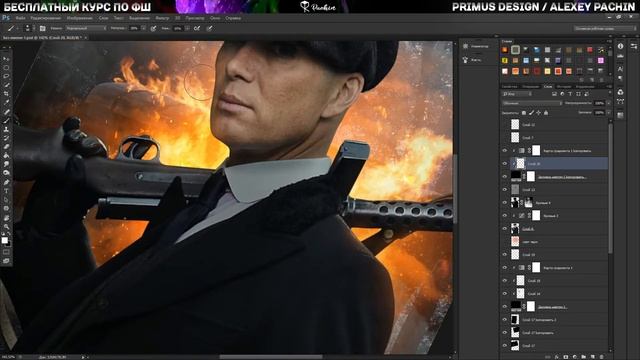
Task: Select the Quick Selection tool
Action: pos(6,85)
